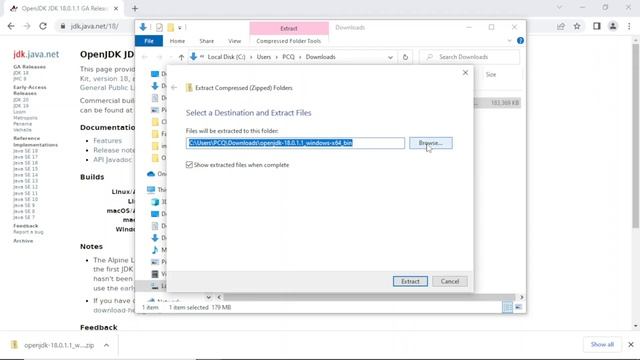Click Users in the Explorer breadcrumb

[x=264, y=57]
